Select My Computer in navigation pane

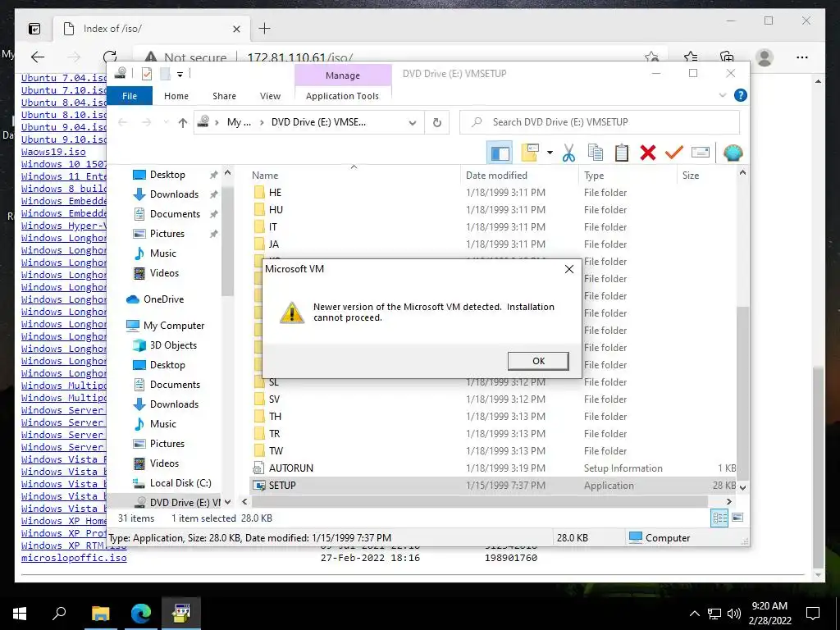174,325
